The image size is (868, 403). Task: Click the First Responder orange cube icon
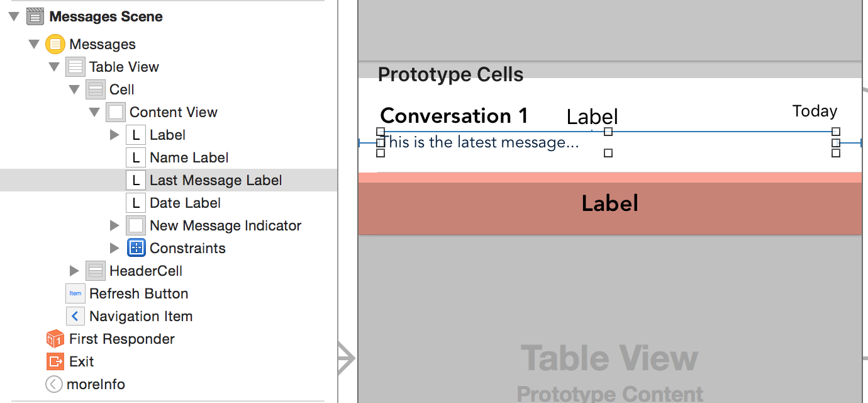click(55, 339)
